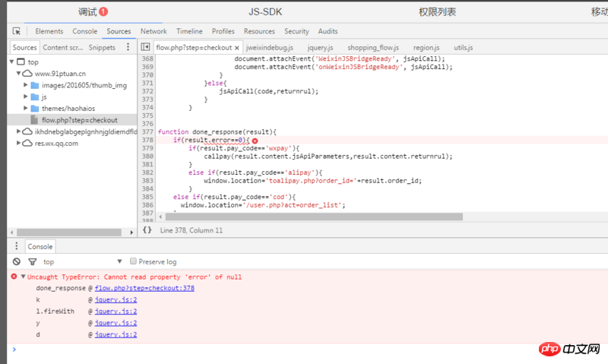
Task: Switch to the Network panel tab
Action: pos(153,31)
